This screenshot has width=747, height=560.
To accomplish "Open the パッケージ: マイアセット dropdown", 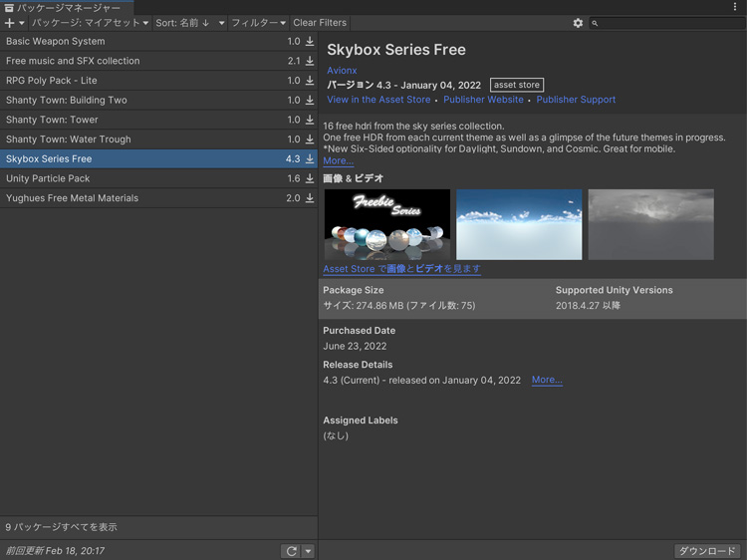I will 90,23.
